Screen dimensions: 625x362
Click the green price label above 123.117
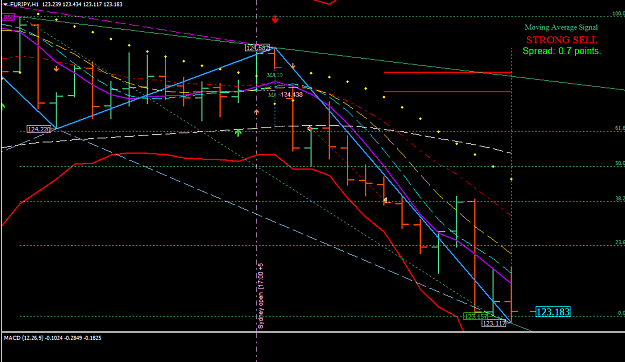point(476,317)
